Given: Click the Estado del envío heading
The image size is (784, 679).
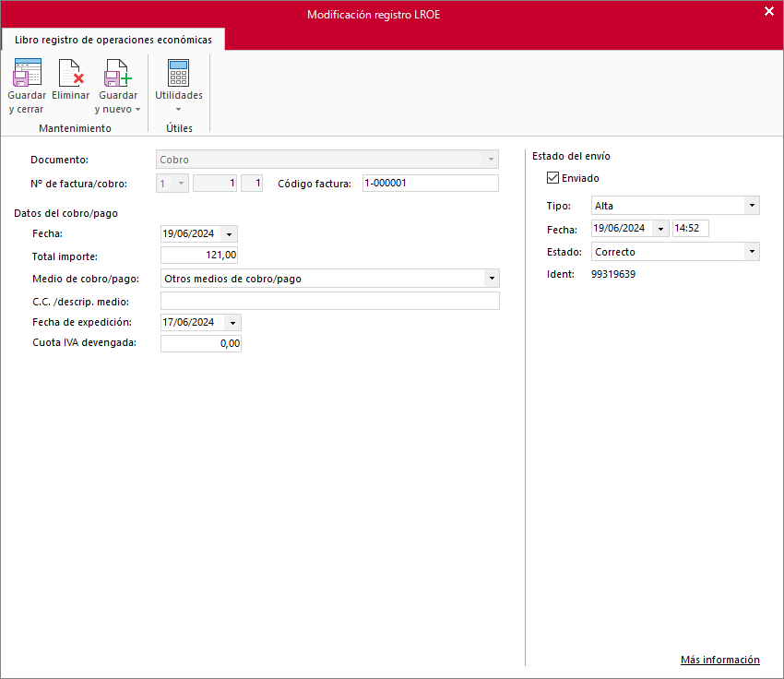Looking at the screenshot, I should tap(571, 156).
